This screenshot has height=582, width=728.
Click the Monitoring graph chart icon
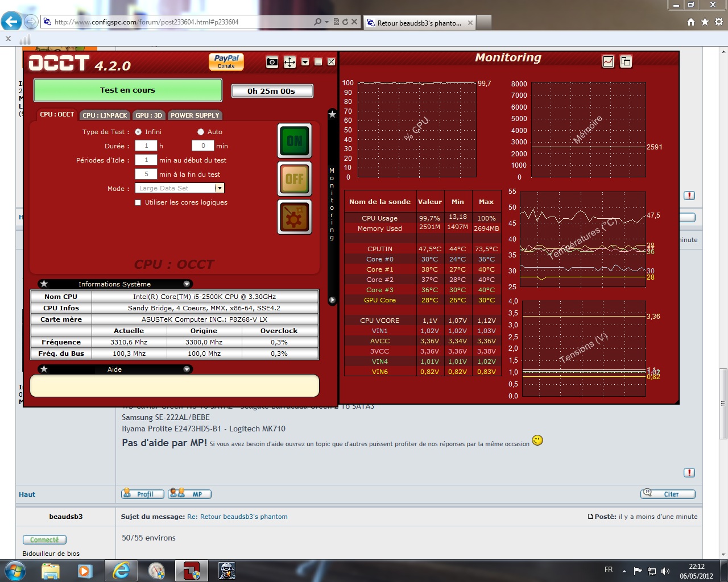[608, 61]
